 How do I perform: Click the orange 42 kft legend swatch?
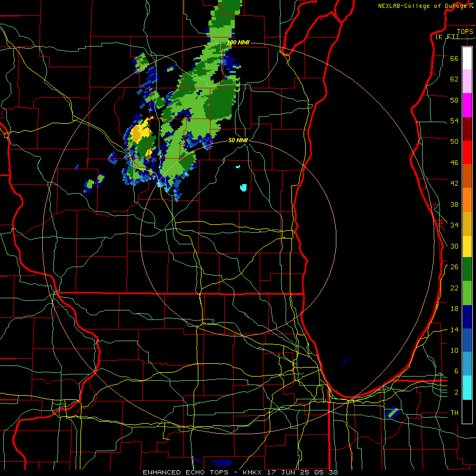click(x=467, y=200)
